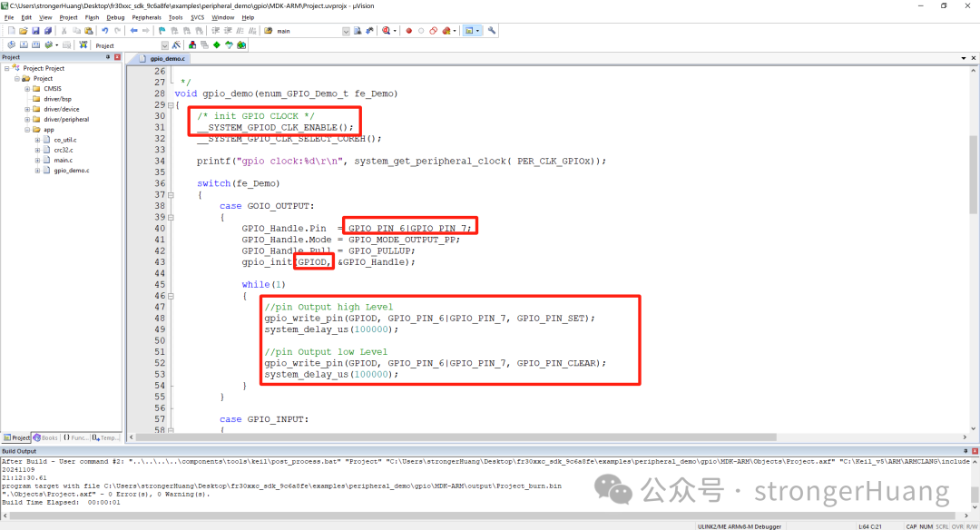Click the Save All toolbar icon
The width and height of the screenshot is (980, 530).
pyautogui.click(x=48, y=31)
